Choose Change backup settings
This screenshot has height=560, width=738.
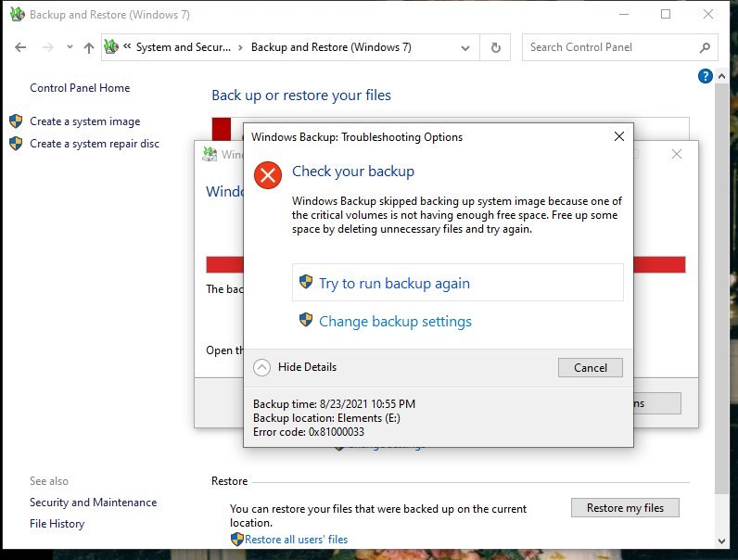tap(395, 322)
